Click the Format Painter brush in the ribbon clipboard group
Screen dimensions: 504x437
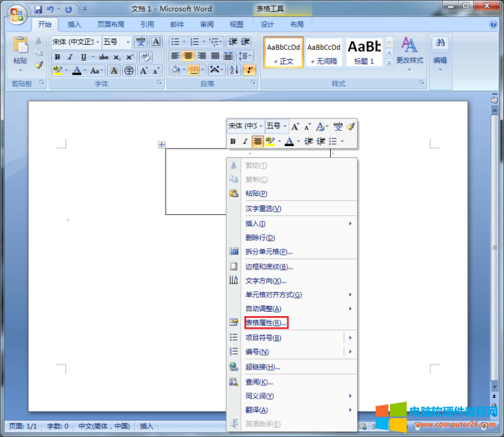coord(38,65)
